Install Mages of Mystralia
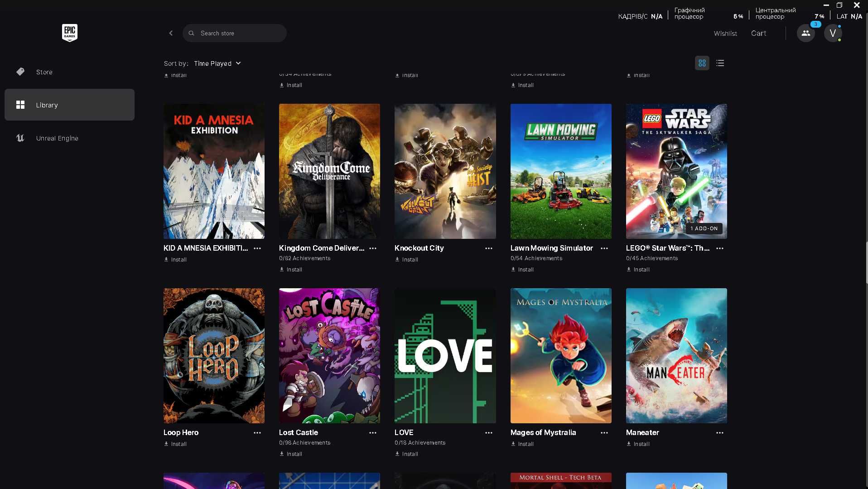 [x=522, y=444]
